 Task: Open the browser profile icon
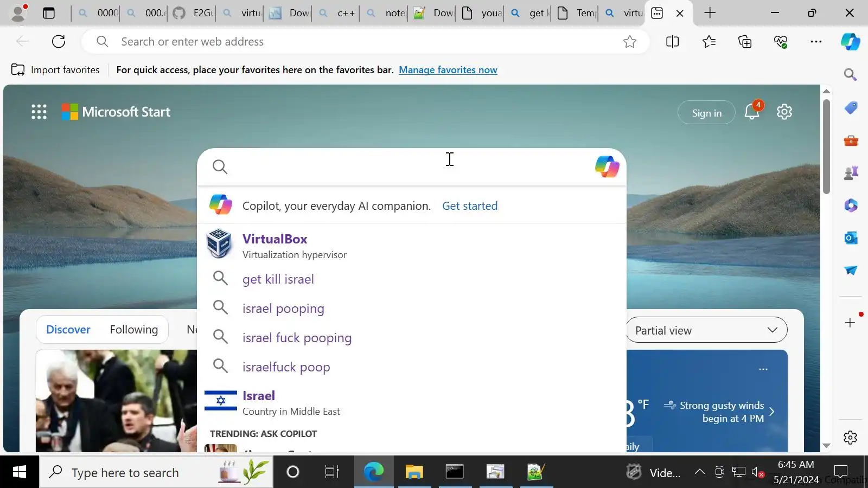coord(19,13)
